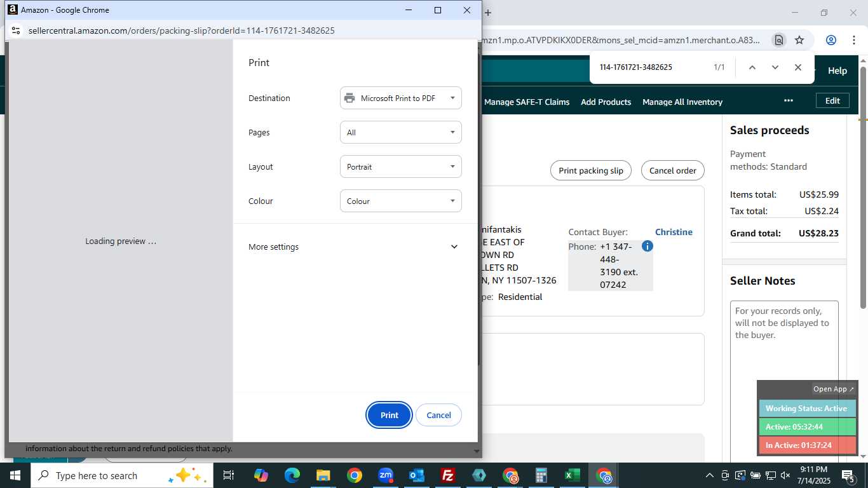Viewport: 868px width, 488px height.
Task: Open Chrome's three-dot menu
Action: click(x=853, y=40)
